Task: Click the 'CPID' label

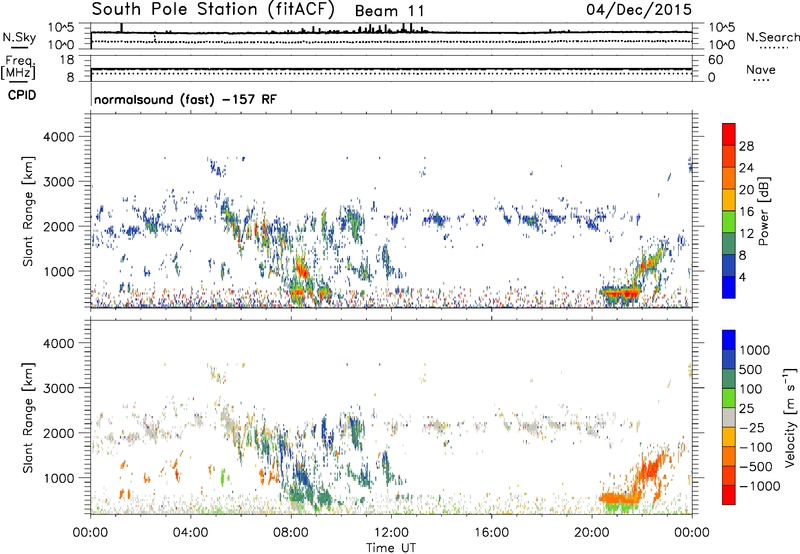Action: coord(21,95)
